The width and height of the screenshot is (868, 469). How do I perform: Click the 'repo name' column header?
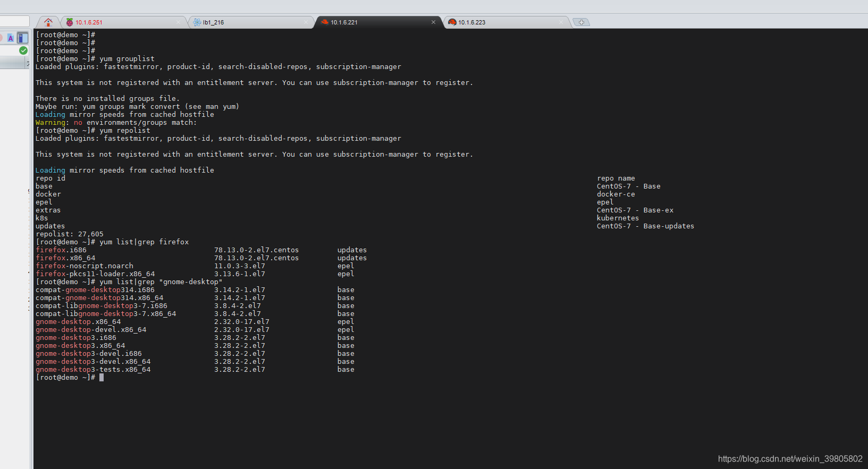(x=616, y=178)
